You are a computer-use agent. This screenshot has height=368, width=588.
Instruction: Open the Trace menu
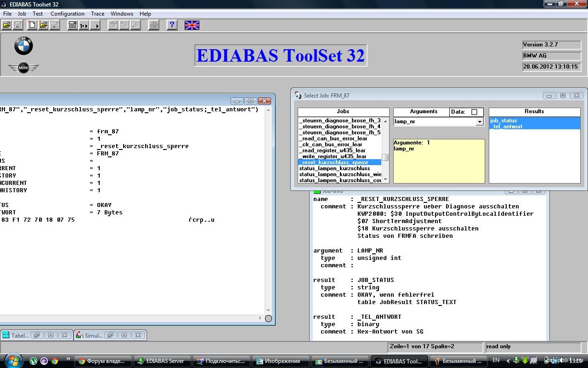(97, 14)
